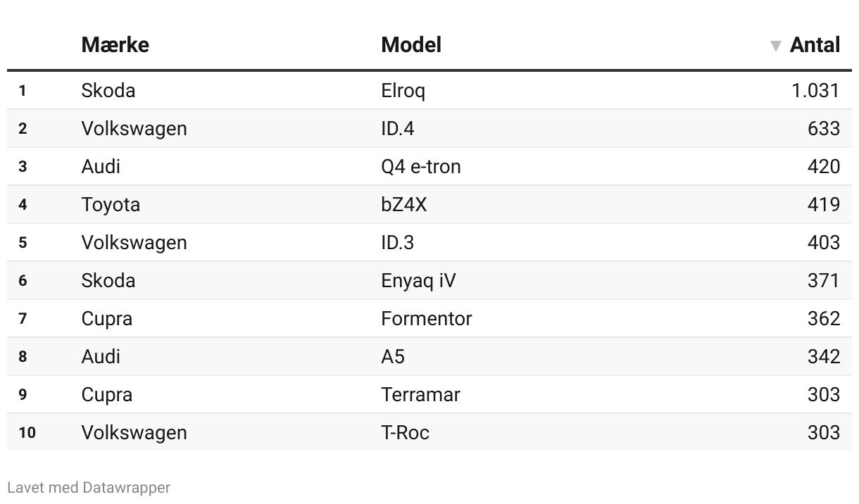Image resolution: width=859 pixels, height=504 pixels.
Task: Click Toyota in the fourth row
Action: [x=111, y=204]
